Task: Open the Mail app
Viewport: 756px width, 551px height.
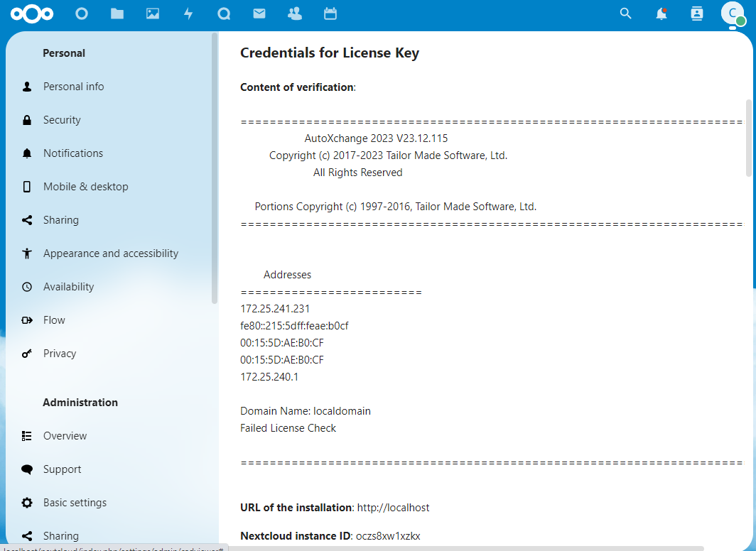Action: pyautogui.click(x=259, y=14)
